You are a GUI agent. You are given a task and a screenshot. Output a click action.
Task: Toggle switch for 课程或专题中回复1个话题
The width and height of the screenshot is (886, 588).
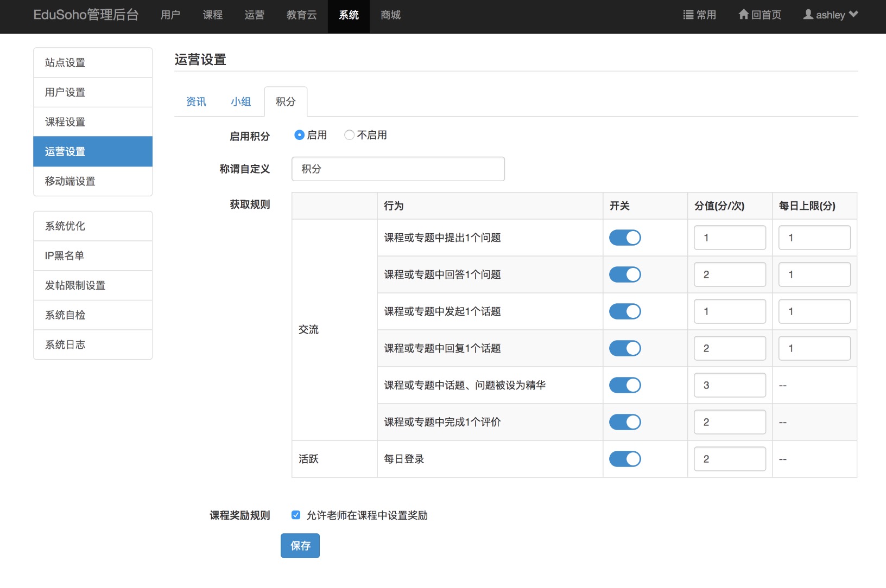pos(625,348)
